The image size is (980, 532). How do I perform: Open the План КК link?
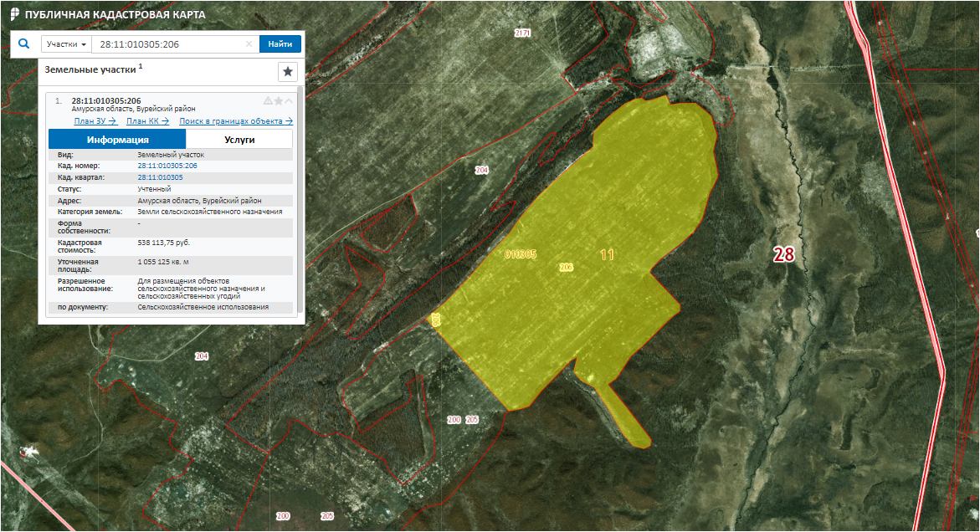coord(147,121)
